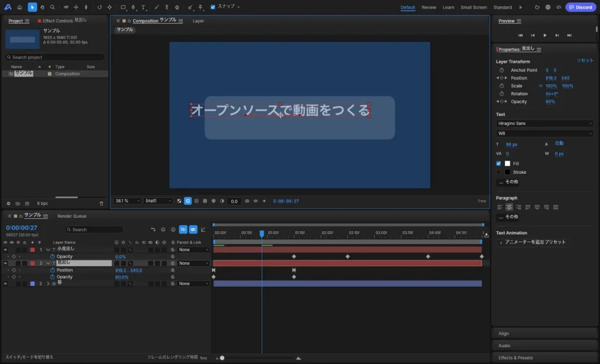Collapse the 見出し layer properties
This screenshot has width=600, height=364.
pos(48,263)
